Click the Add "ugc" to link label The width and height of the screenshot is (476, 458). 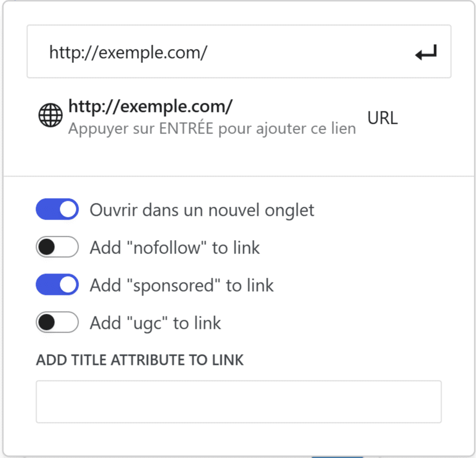click(155, 323)
